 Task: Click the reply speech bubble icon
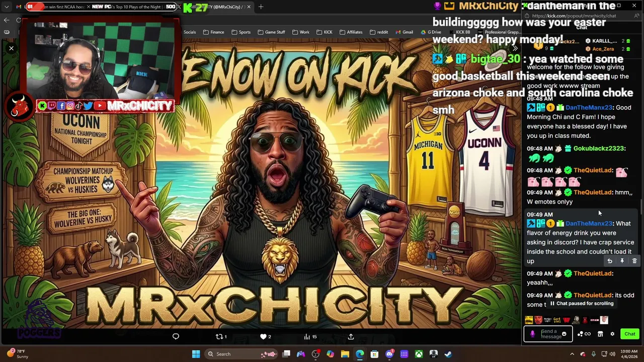click(176, 336)
